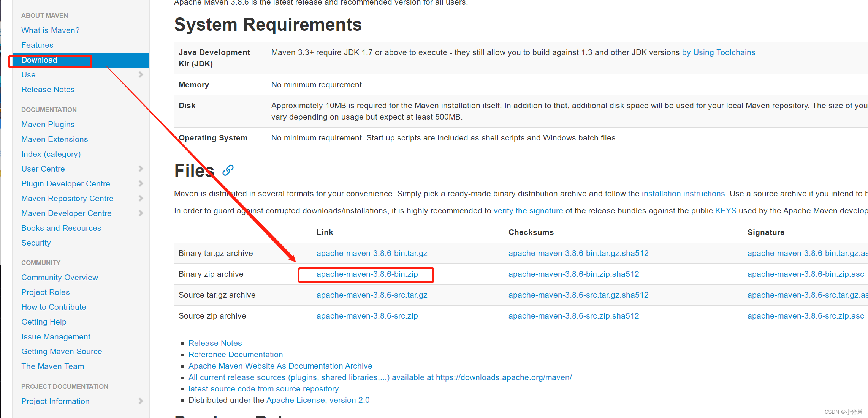The width and height of the screenshot is (868, 418).
Task: Open latest source code repository link
Action: [x=264, y=389]
